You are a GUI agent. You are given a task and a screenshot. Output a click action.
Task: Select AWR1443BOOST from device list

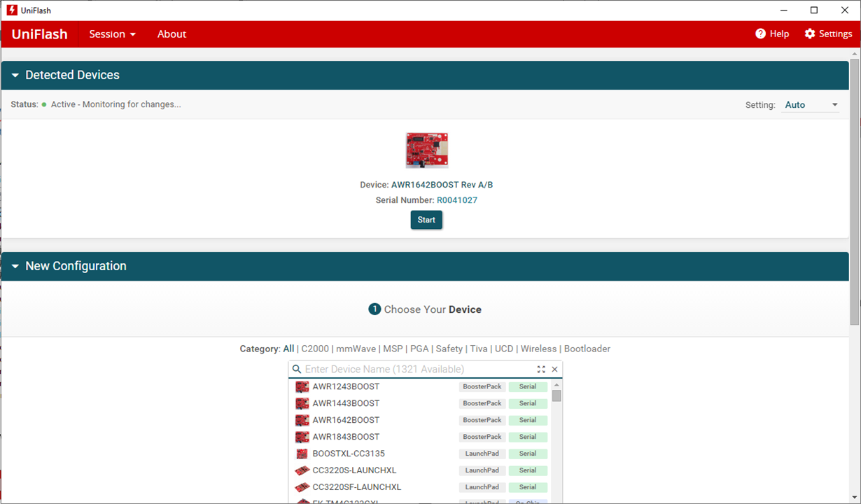click(420, 403)
